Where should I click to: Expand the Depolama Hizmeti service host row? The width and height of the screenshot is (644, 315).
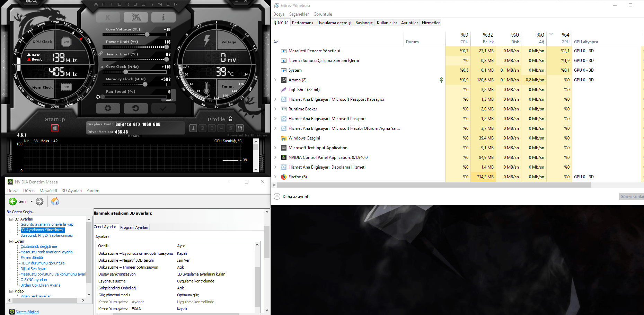pos(275,167)
